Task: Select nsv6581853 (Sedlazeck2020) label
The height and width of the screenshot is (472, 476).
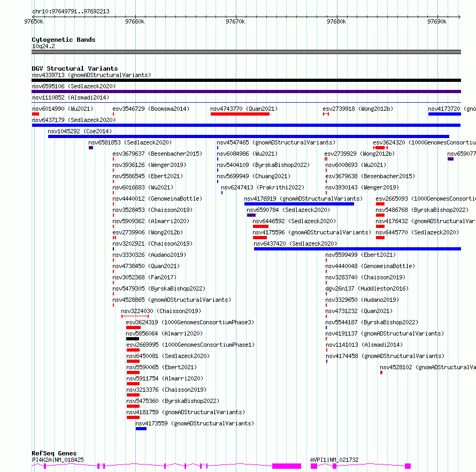Action: [130, 142]
